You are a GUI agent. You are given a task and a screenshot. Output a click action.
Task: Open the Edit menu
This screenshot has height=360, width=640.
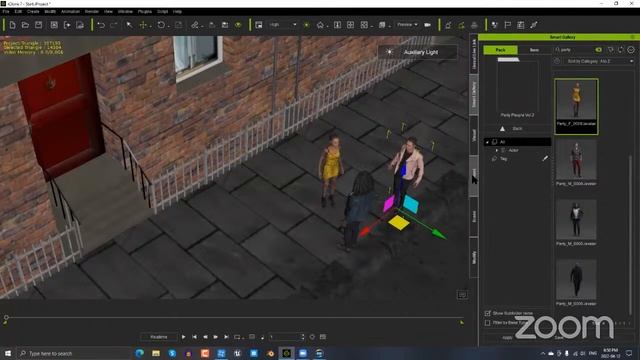tap(18, 11)
